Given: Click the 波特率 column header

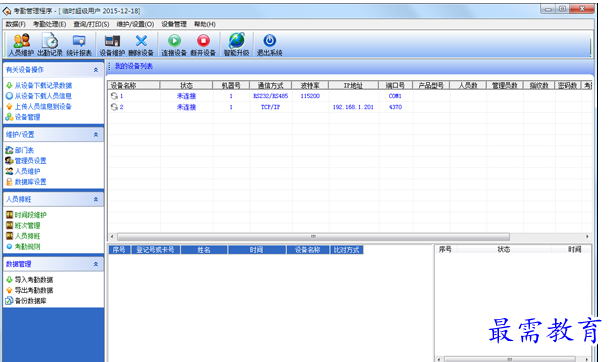Looking at the screenshot, I should tap(310, 85).
